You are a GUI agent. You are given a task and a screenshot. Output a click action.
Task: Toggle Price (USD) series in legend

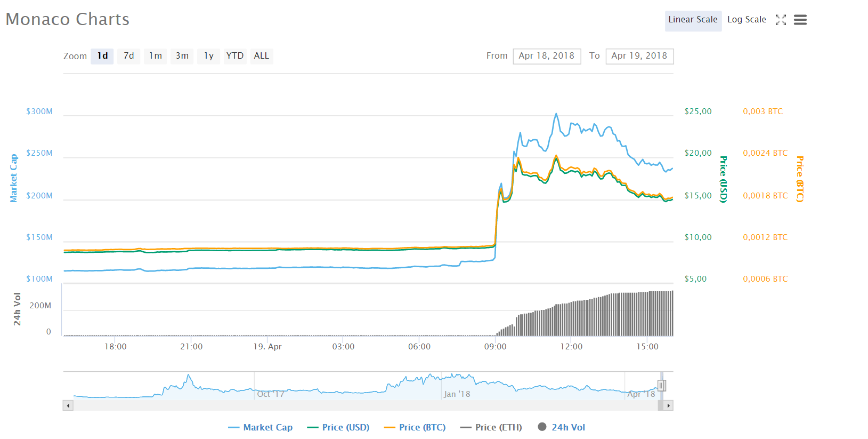pos(338,427)
